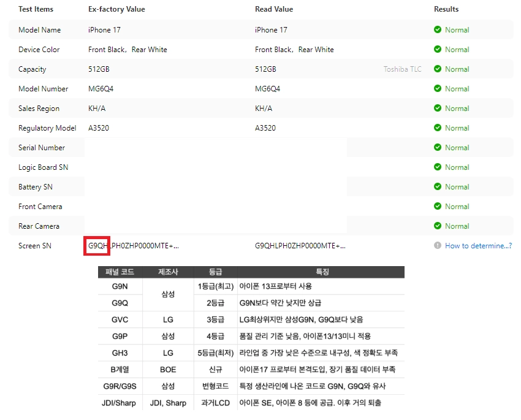Click green check icon in Device Color row
The width and height of the screenshot is (521, 420).
point(438,49)
